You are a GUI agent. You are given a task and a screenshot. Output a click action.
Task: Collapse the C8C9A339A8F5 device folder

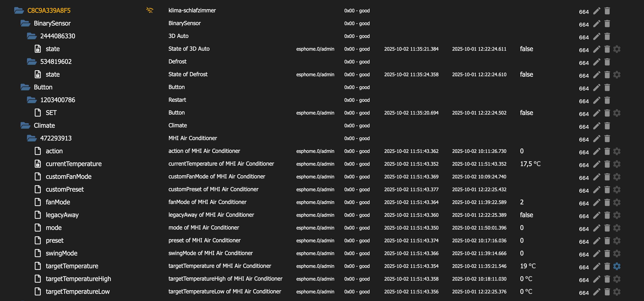click(19, 11)
